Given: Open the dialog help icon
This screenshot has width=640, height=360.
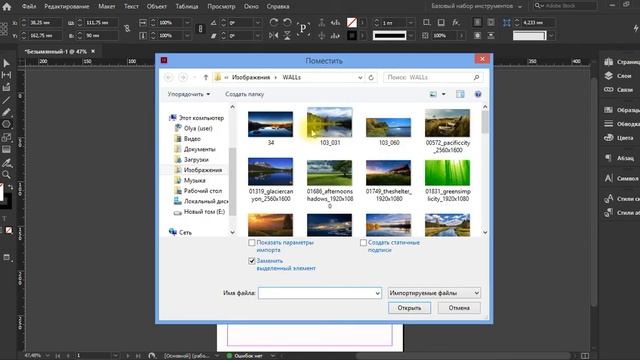Looking at the screenshot, I should pos(478,94).
